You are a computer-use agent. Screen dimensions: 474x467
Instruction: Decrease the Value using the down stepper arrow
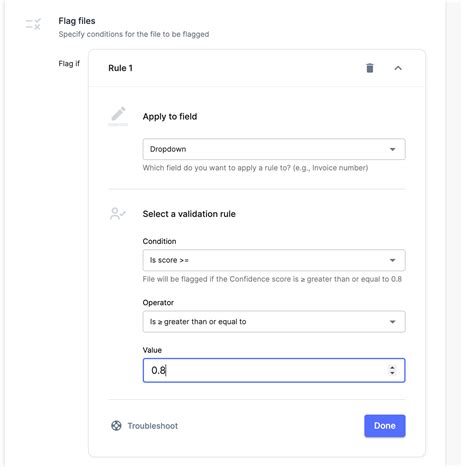[x=392, y=373]
